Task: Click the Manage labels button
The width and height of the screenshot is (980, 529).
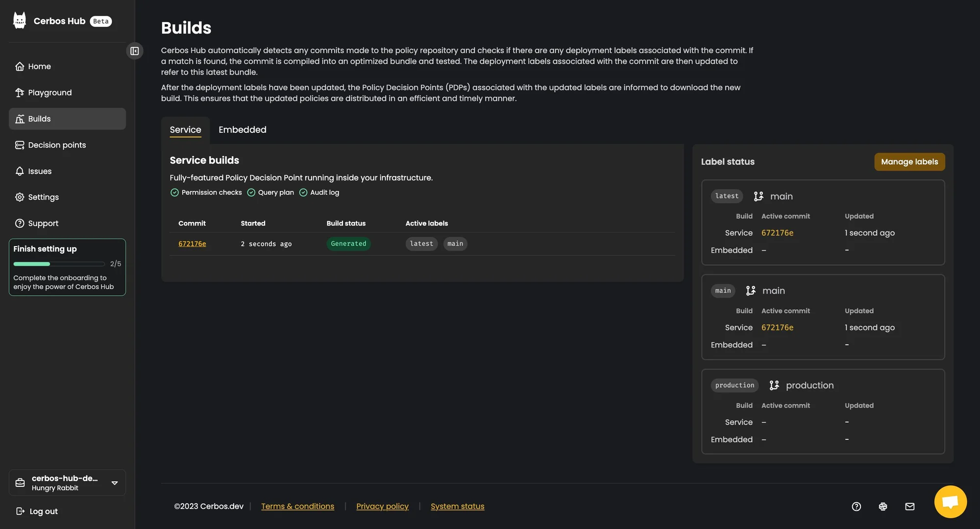Action: click(x=909, y=162)
